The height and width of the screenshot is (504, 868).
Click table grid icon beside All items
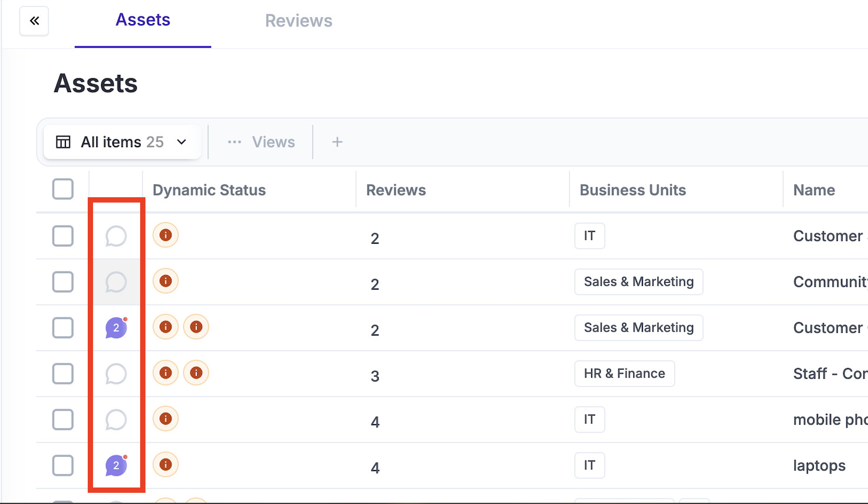pos(63,142)
